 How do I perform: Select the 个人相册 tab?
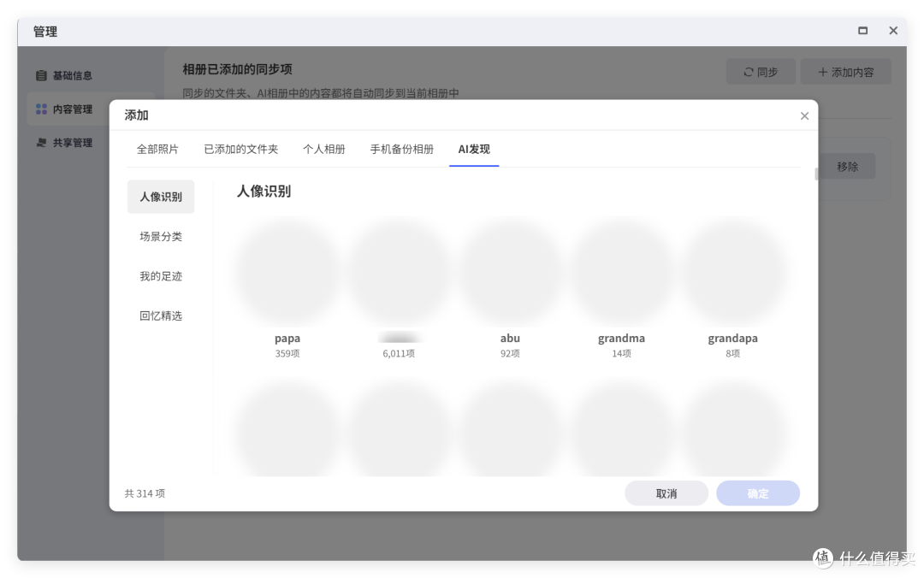pos(323,149)
